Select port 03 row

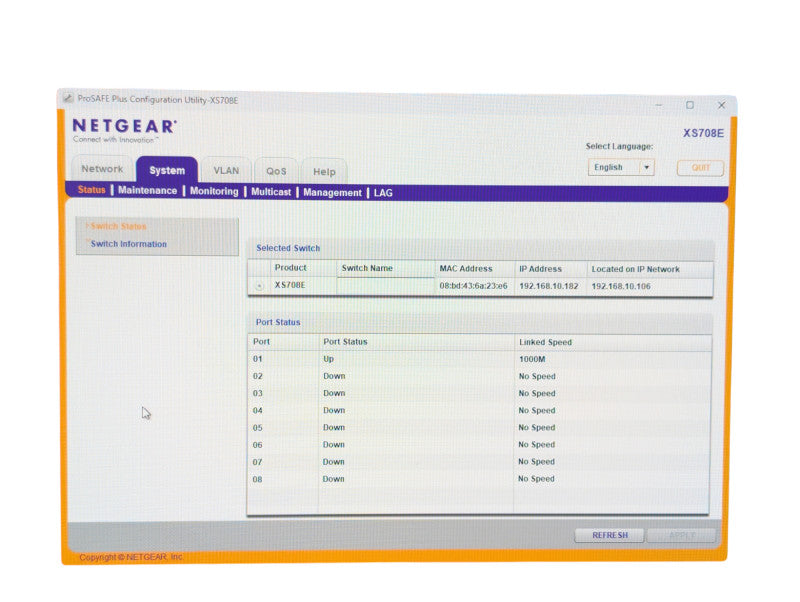[x=480, y=393]
